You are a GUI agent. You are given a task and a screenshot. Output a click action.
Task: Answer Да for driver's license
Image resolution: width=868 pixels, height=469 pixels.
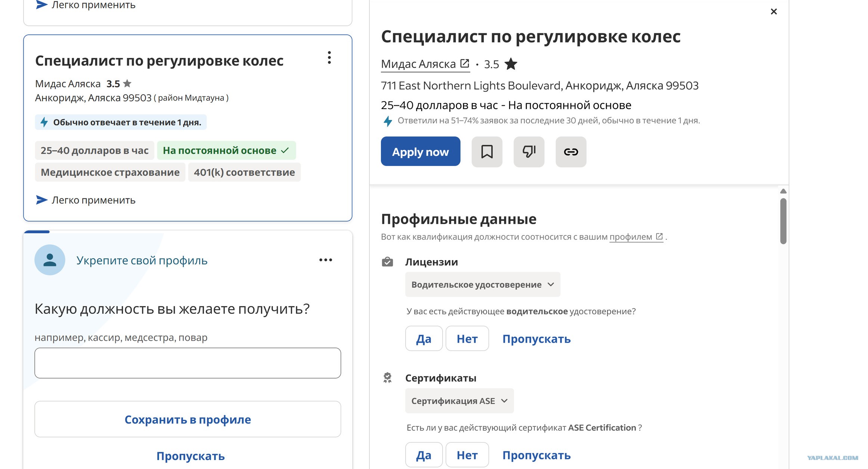coord(424,339)
